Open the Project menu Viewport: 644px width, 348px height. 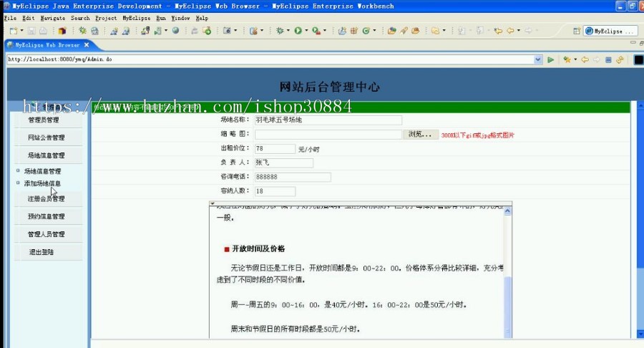click(x=106, y=18)
